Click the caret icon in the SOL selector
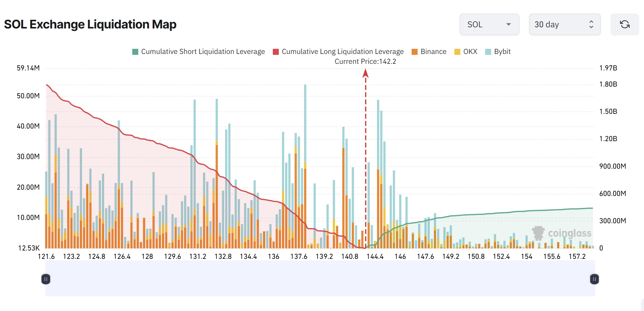 pyautogui.click(x=509, y=24)
